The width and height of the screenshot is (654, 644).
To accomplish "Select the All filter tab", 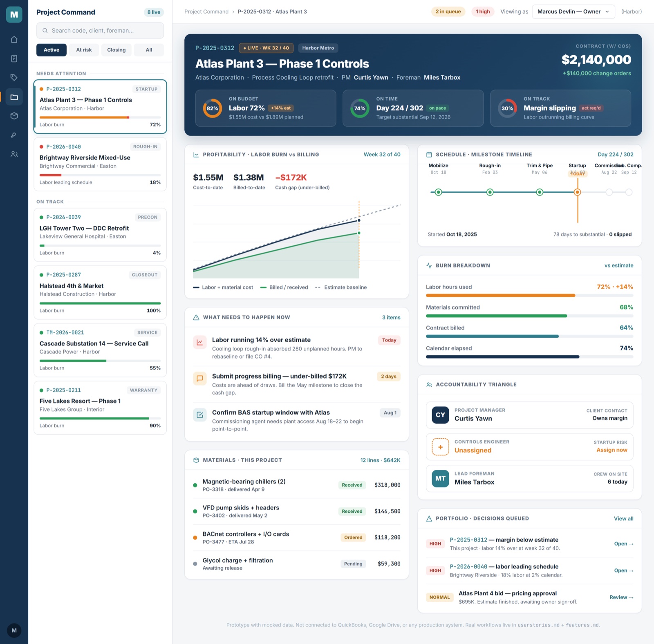I will (149, 50).
